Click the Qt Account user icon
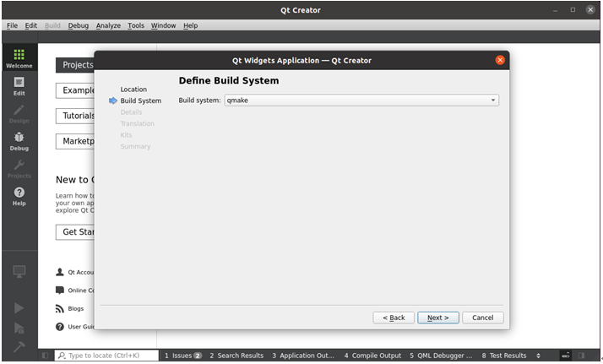Screen dimensions: 603x364 click(60, 272)
